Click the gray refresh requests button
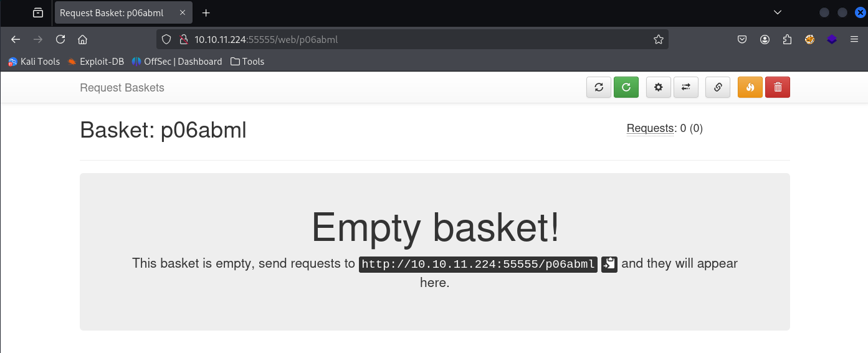 coord(599,88)
